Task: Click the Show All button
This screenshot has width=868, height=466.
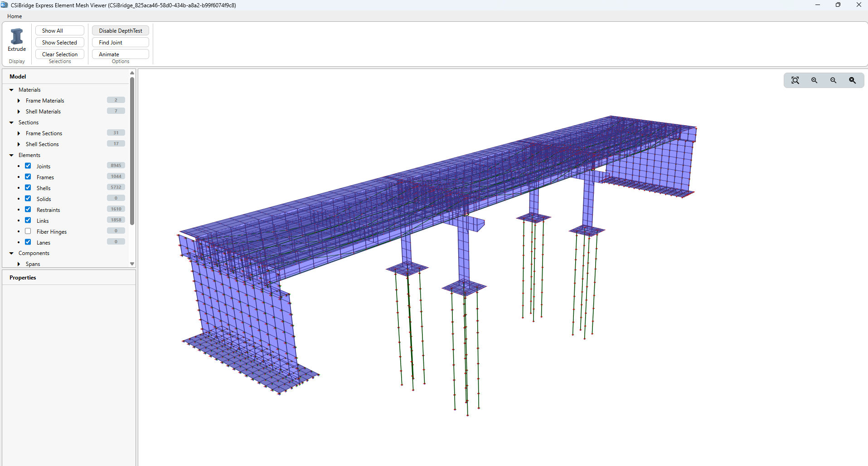Action: point(59,30)
